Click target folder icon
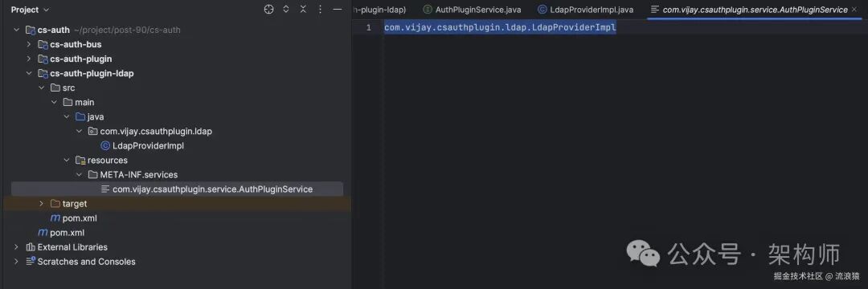 [x=55, y=204]
